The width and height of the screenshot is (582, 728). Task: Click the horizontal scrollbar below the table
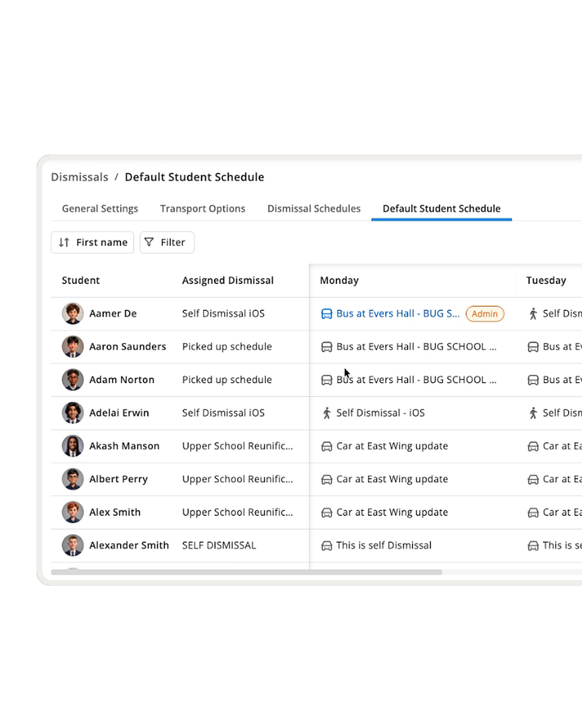click(246, 572)
